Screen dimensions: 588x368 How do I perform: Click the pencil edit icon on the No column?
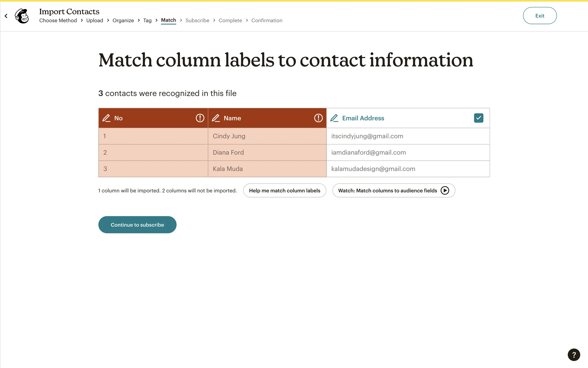point(106,118)
